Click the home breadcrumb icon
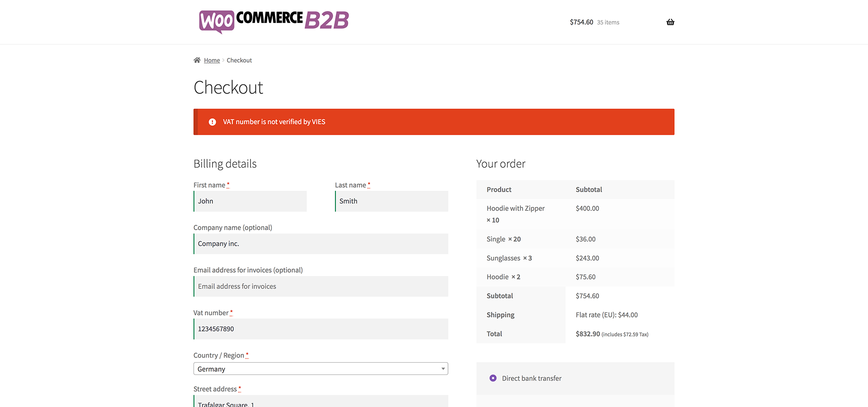 pyautogui.click(x=197, y=60)
